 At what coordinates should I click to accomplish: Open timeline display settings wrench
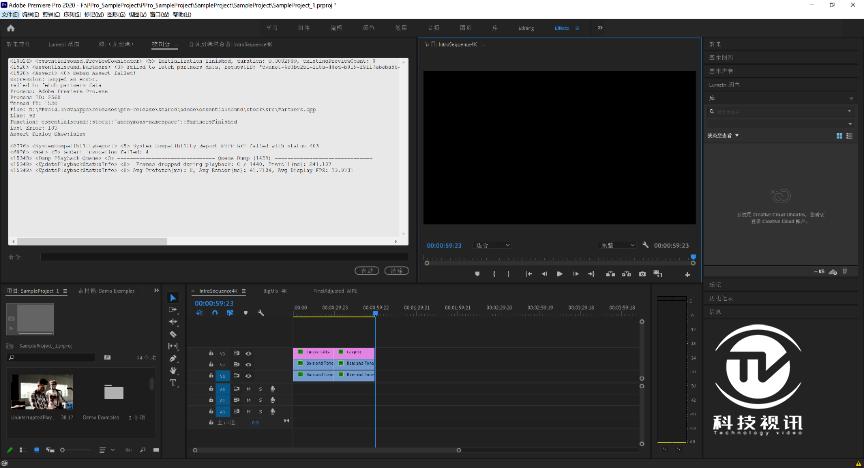tap(261, 313)
